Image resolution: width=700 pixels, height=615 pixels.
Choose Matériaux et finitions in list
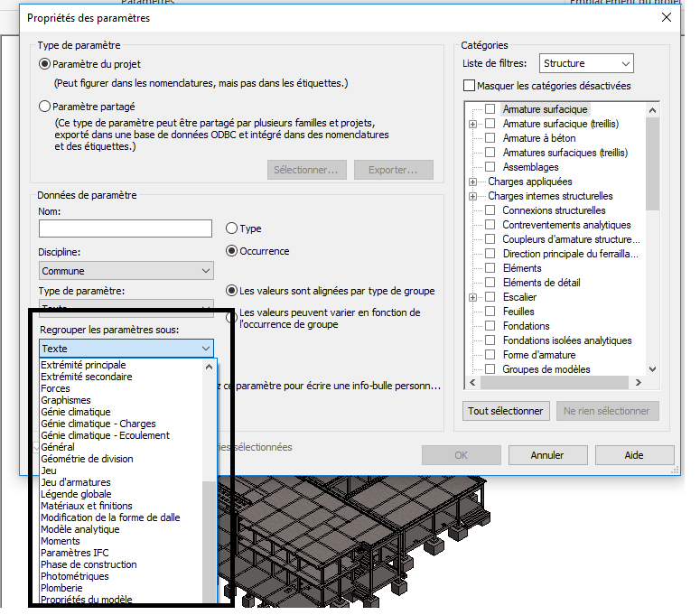click(86, 506)
